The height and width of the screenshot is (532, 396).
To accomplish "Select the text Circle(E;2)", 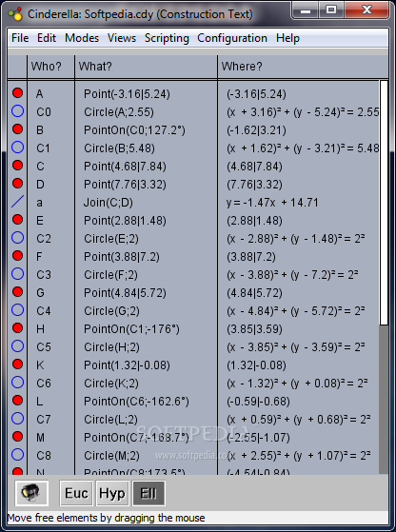I will click(111, 239).
